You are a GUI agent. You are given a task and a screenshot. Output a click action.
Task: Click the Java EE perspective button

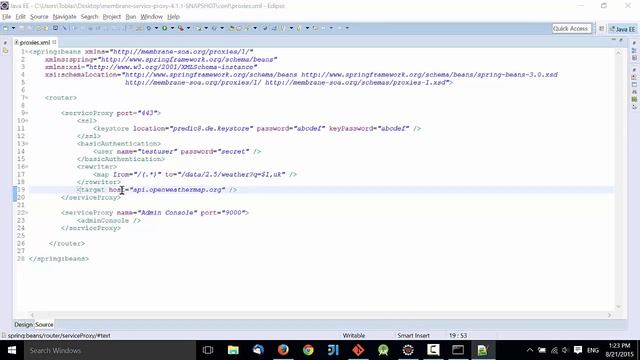coord(622,29)
